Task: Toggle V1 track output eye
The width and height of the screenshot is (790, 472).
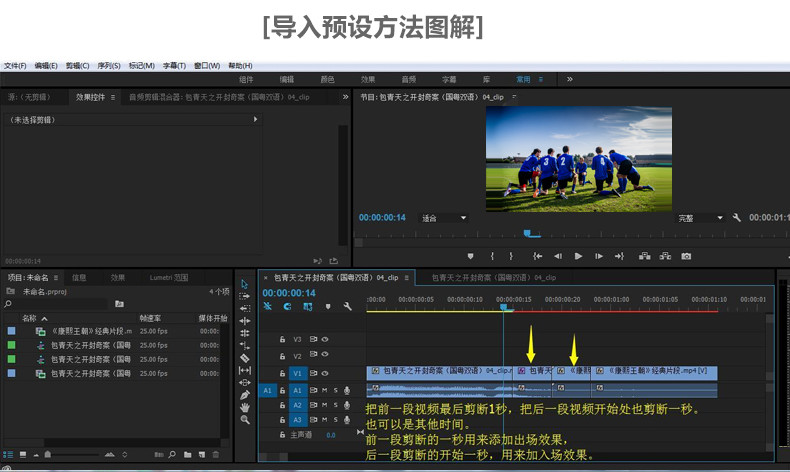Action: pyautogui.click(x=325, y=373)
